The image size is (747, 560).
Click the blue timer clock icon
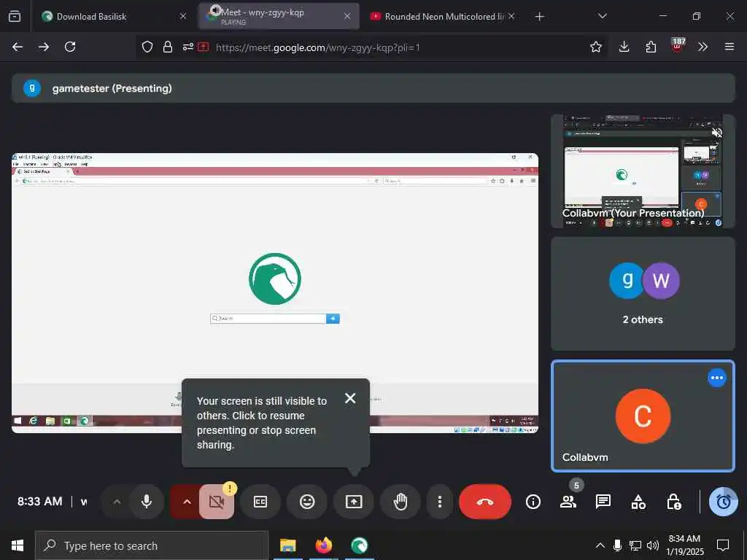pyautogui.click(x=723, y=502)
